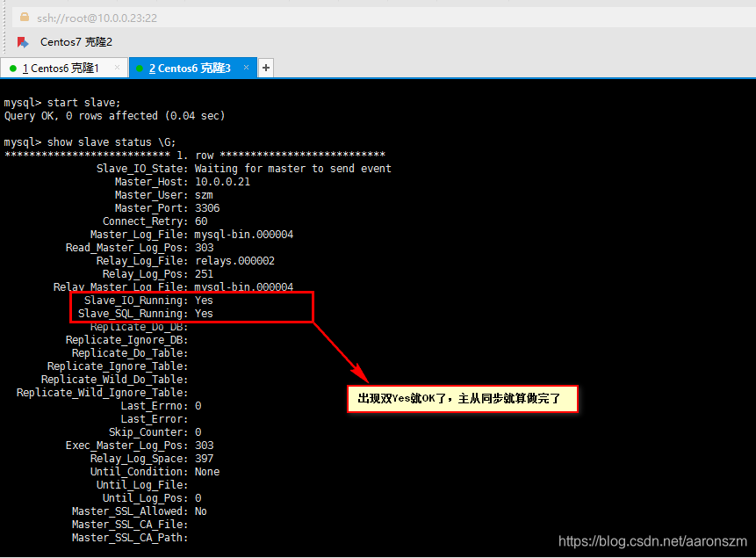The image size is (756, 558).
Task: Click the Connect_Retry value 60
Action: 200,221
